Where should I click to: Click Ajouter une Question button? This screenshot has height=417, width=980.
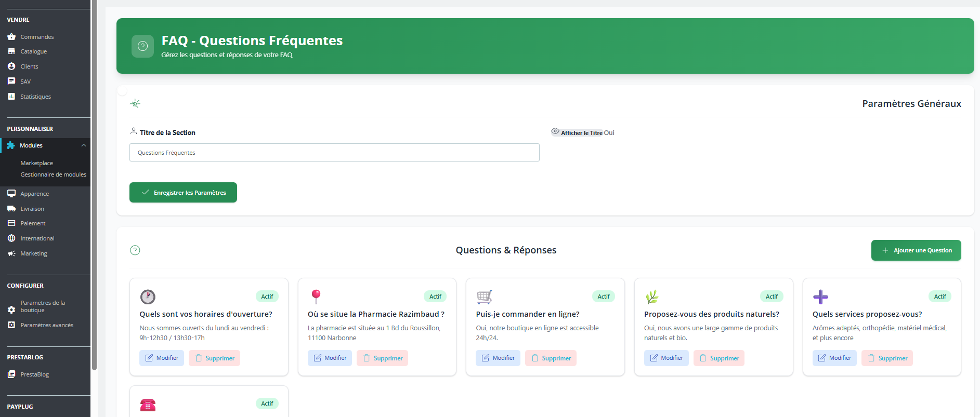[916, 250]
